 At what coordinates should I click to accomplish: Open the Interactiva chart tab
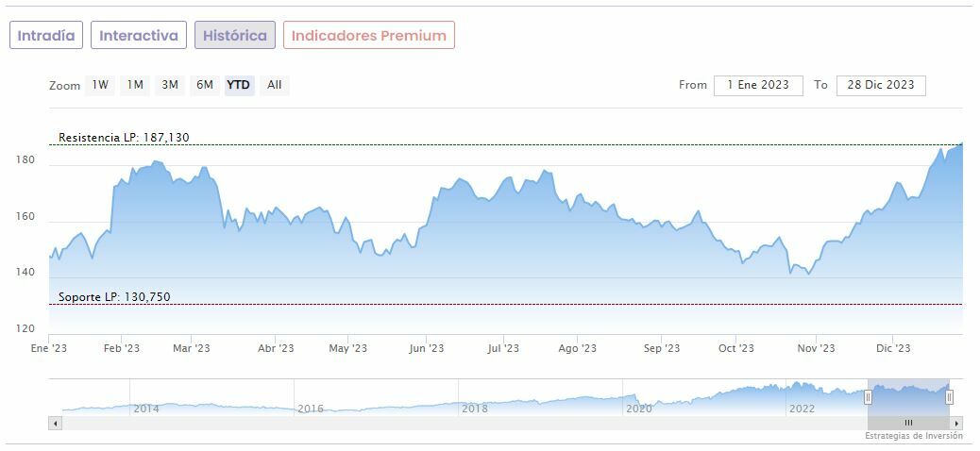click(139, 36)
